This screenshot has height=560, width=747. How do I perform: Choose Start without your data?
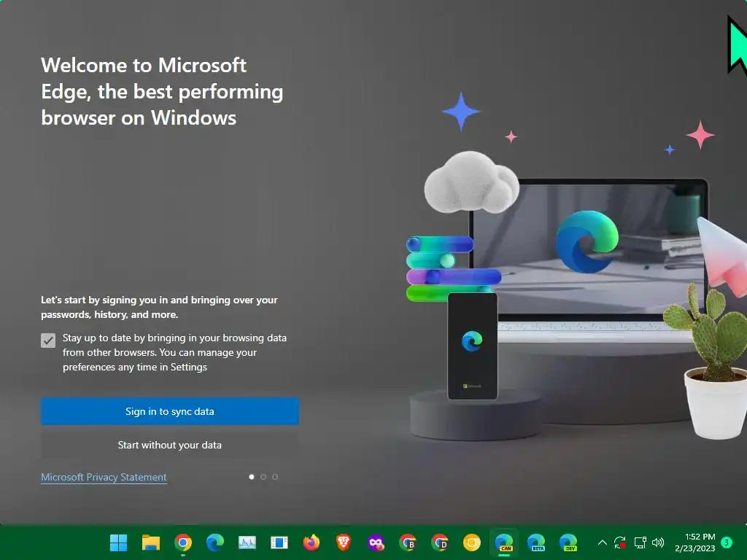169,445
